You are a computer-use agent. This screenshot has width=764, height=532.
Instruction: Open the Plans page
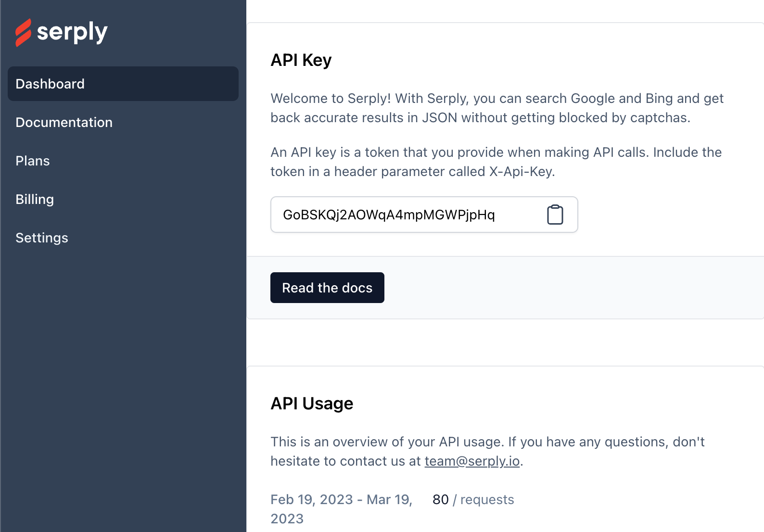click(33, 161)
